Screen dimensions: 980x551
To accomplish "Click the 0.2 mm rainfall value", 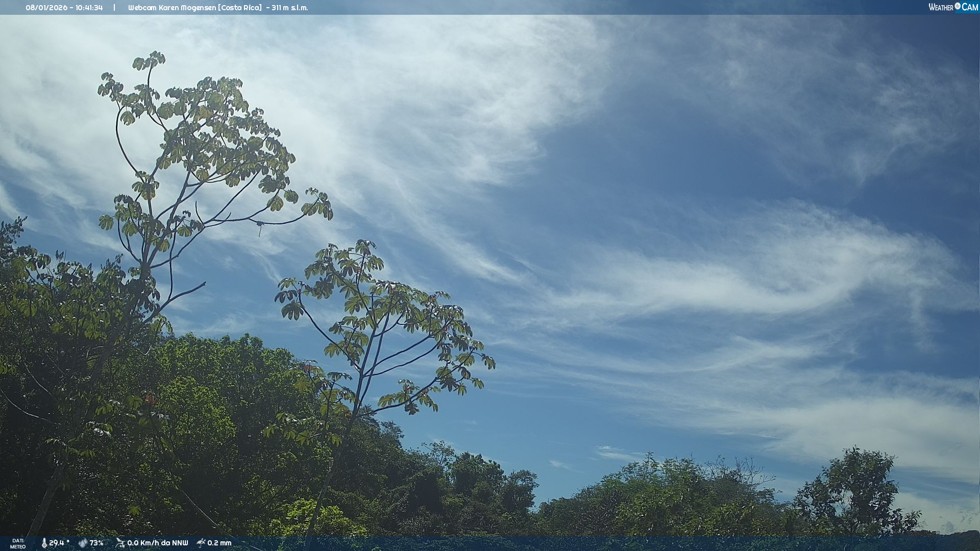I will tap(219, 543).
